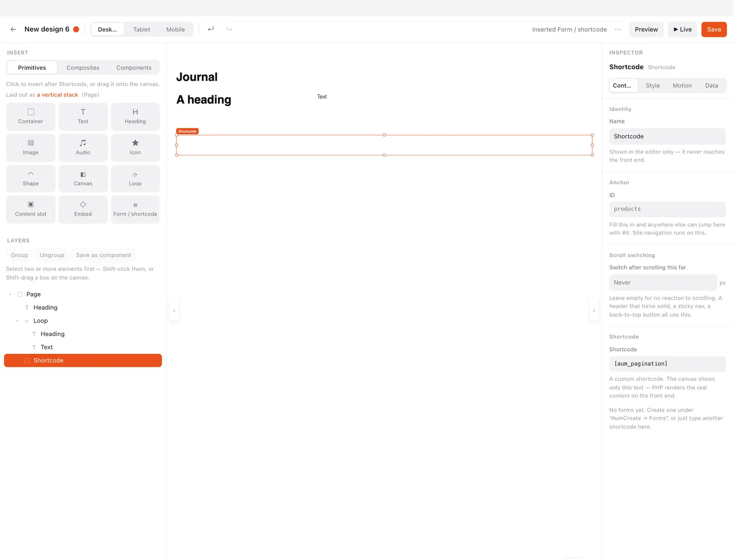Screen dimensions: 733x560
Task: Switch to Mobile viewport
Action: point(175,29)
